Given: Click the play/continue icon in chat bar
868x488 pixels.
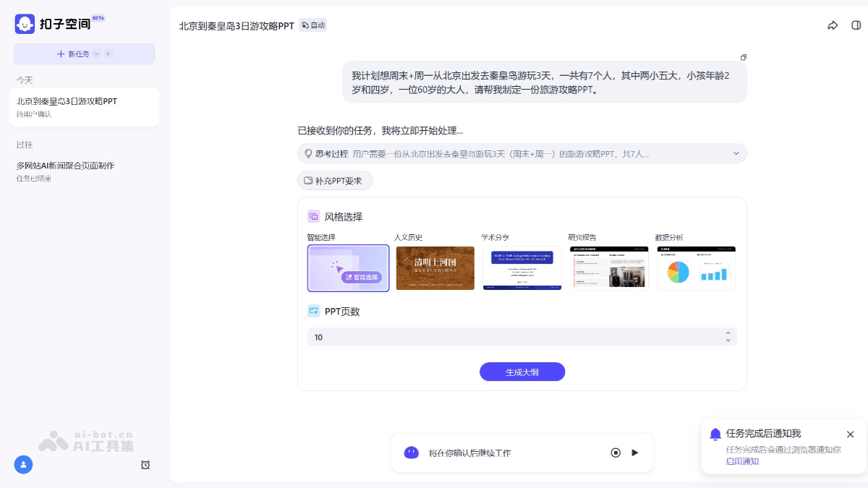Looking at the screenshot, I should pos(634,453).
